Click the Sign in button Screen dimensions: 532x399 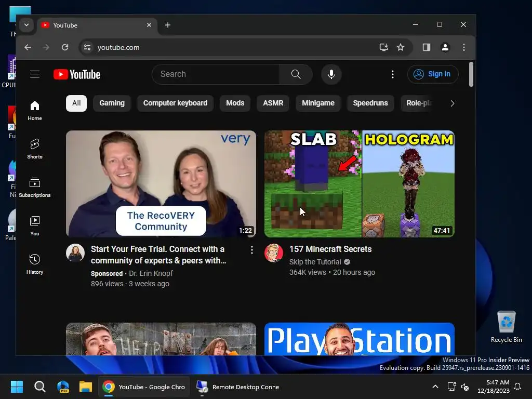click(x=433, y=74)
